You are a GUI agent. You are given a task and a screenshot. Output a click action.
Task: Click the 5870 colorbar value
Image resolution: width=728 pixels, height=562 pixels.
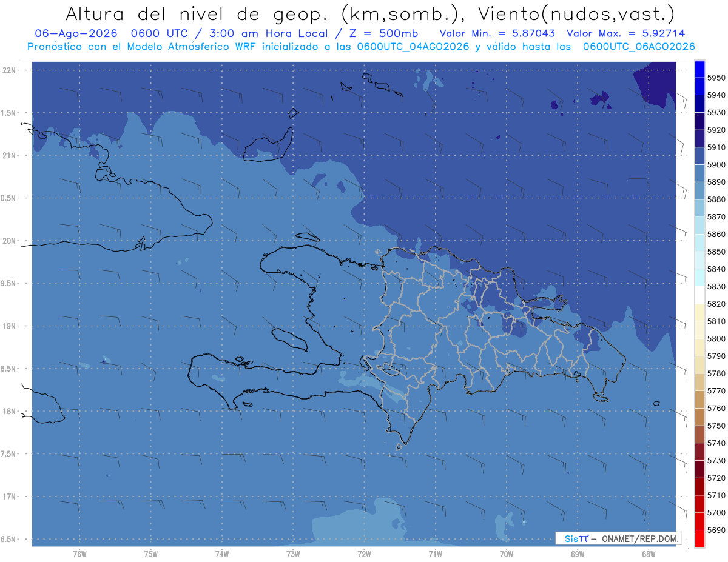(x=716, y=216)
